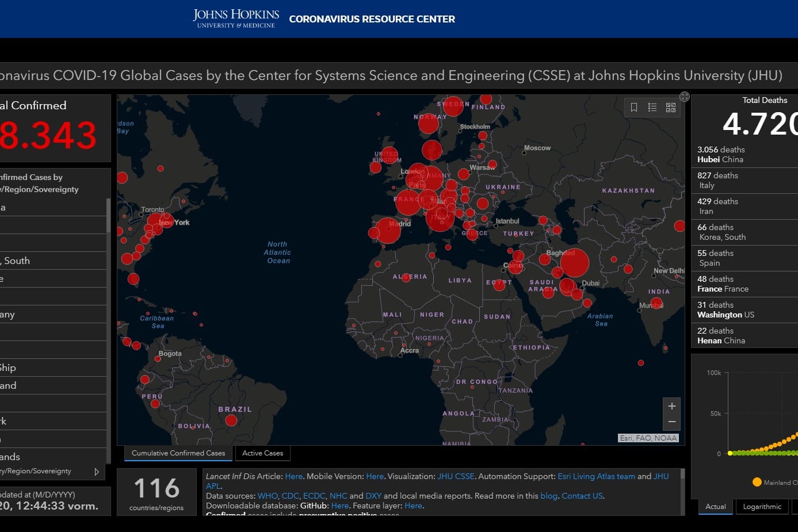
Task: Open the WHO data source link
Action: coord(268,496)
